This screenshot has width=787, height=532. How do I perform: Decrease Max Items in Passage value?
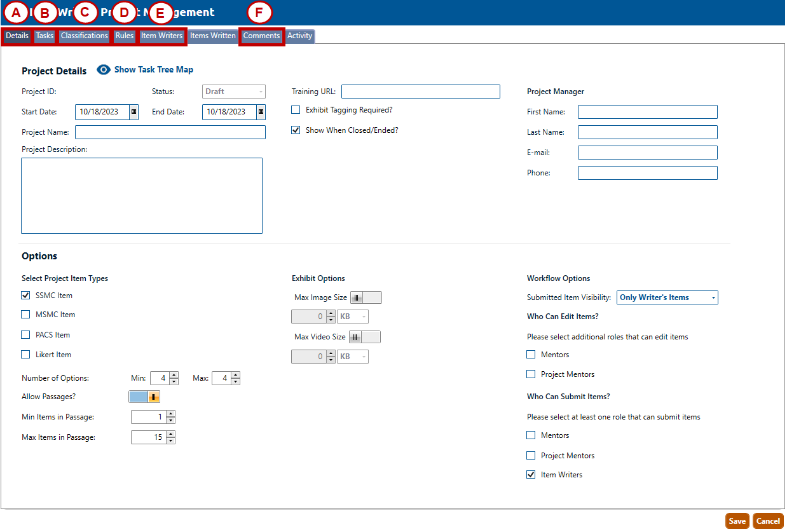tap(170, 440)
